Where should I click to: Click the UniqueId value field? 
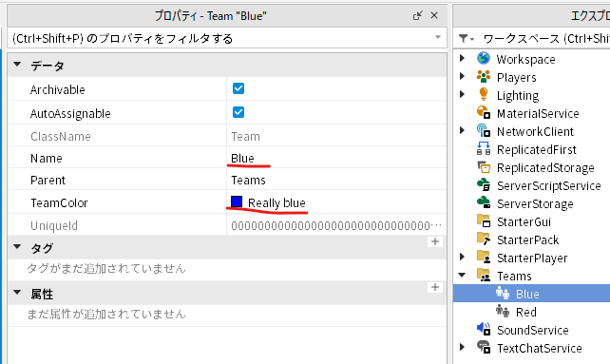click(336, 225)
